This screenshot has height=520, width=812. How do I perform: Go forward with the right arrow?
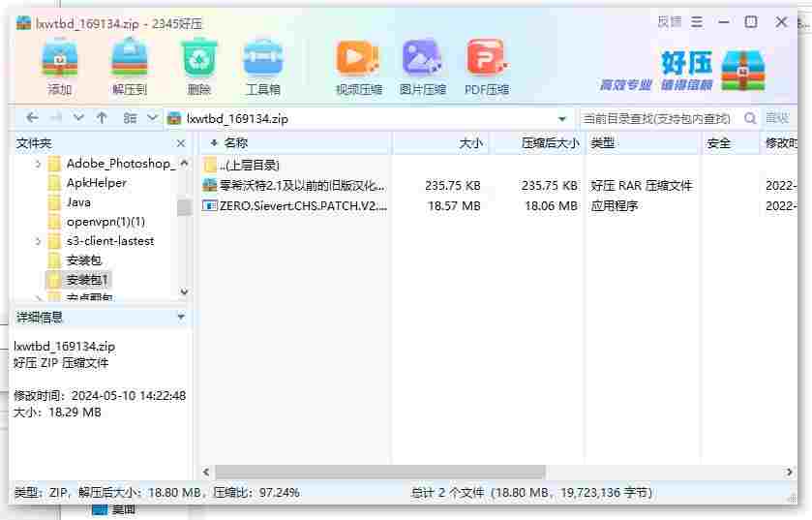click(55, 118)
